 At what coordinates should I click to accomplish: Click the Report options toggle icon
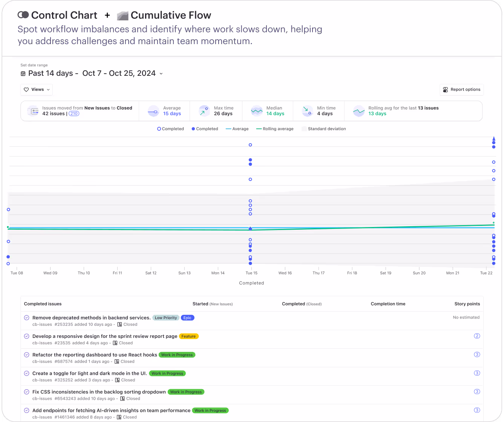[x=446, y=90]
